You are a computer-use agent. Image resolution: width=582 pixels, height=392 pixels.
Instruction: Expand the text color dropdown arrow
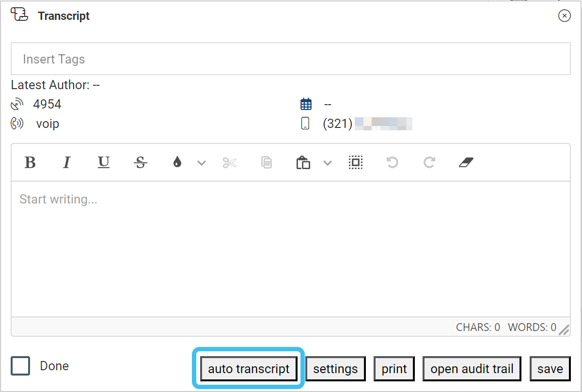[202, 163]
